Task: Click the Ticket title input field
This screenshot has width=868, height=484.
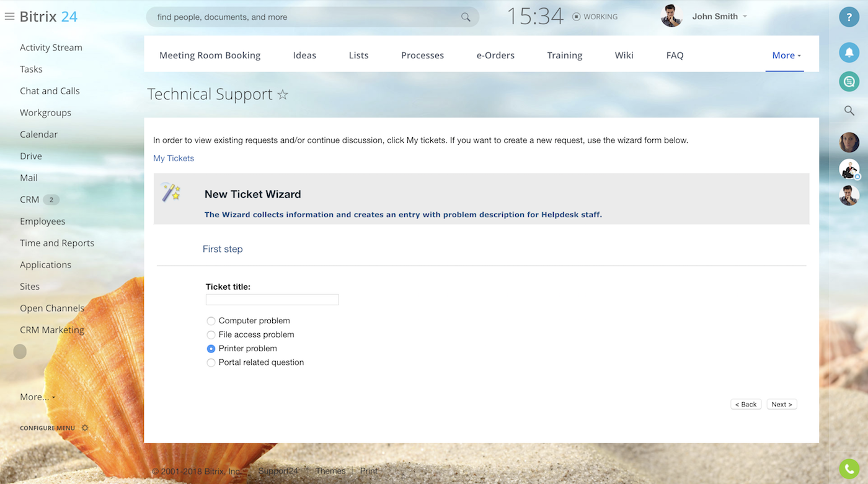Action: [x=272, y=300]
